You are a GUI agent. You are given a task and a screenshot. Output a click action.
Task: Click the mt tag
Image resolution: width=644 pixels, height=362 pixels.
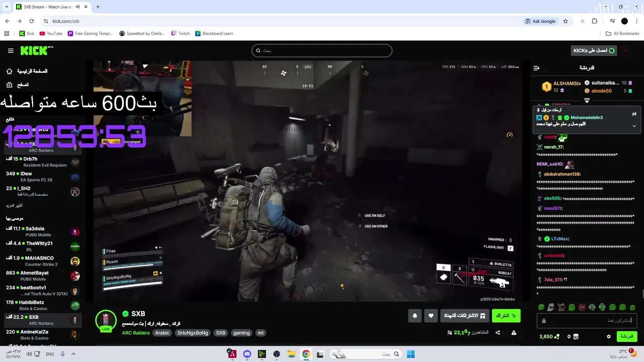point(261,333)
